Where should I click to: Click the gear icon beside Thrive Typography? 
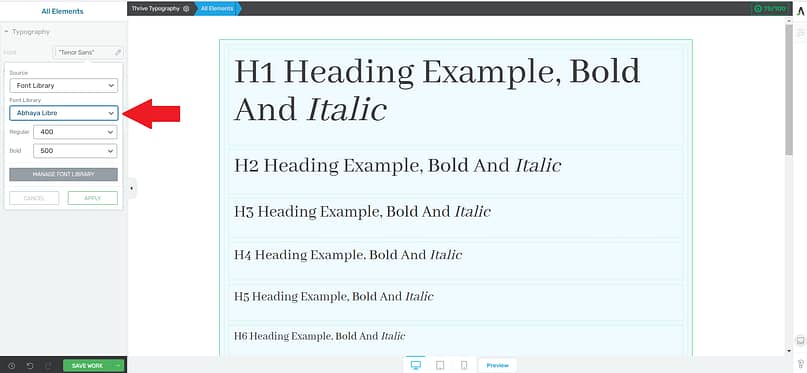coord(186,9)
